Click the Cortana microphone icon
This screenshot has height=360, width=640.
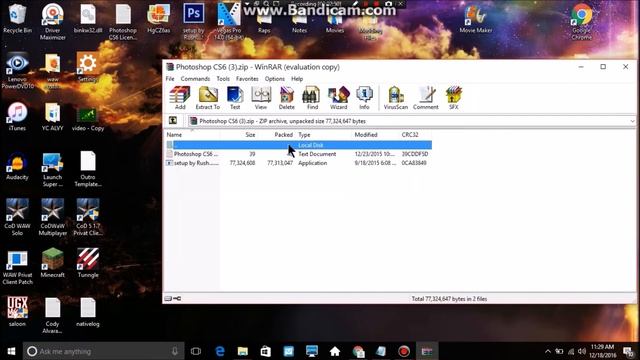click(x=175, y=351)
